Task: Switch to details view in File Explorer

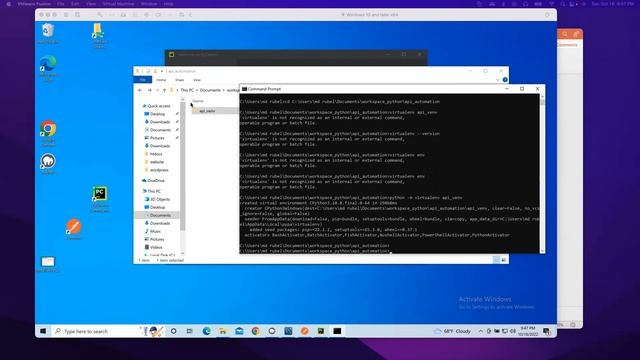Action: (x=496, y=260)
